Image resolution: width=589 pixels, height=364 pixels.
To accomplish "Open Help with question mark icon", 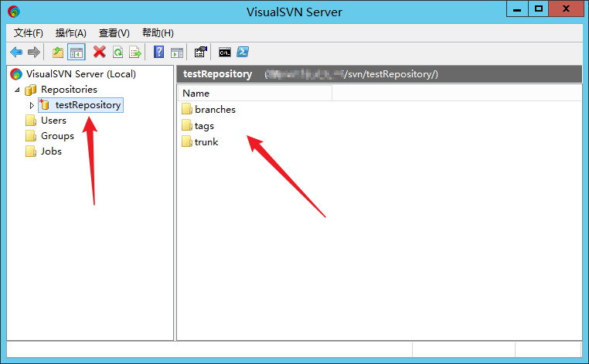I will [x=159, y=52].
